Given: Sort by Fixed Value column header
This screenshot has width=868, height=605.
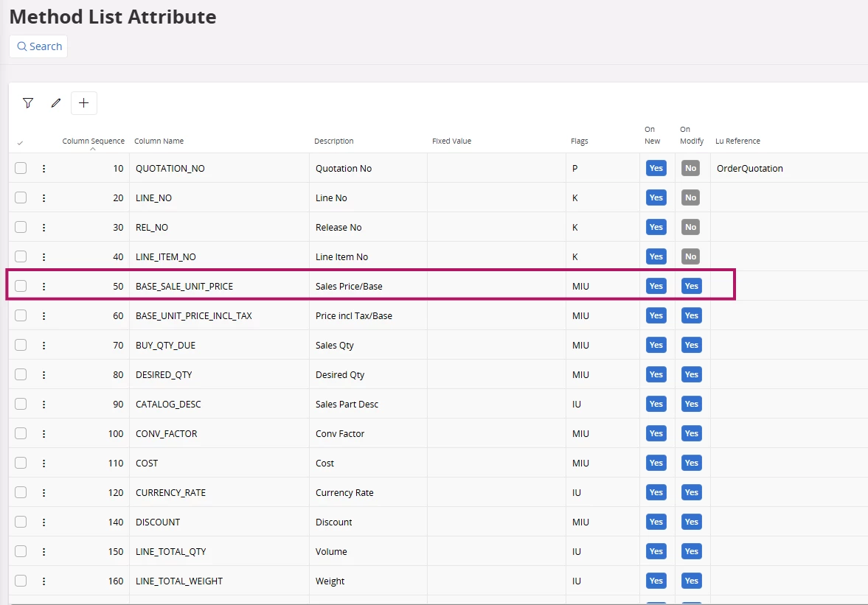Looking at the screenshot, I should tap(452, 141).
